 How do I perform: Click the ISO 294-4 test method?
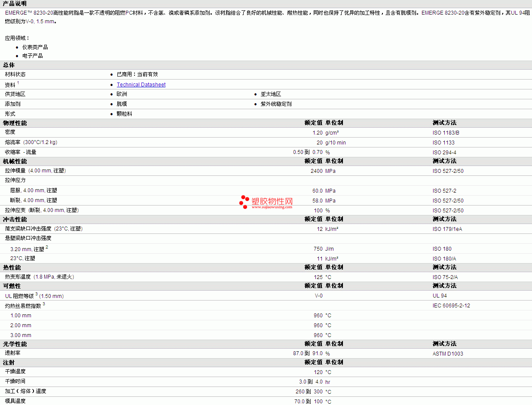pyautogui.click(x=444, y=153)
